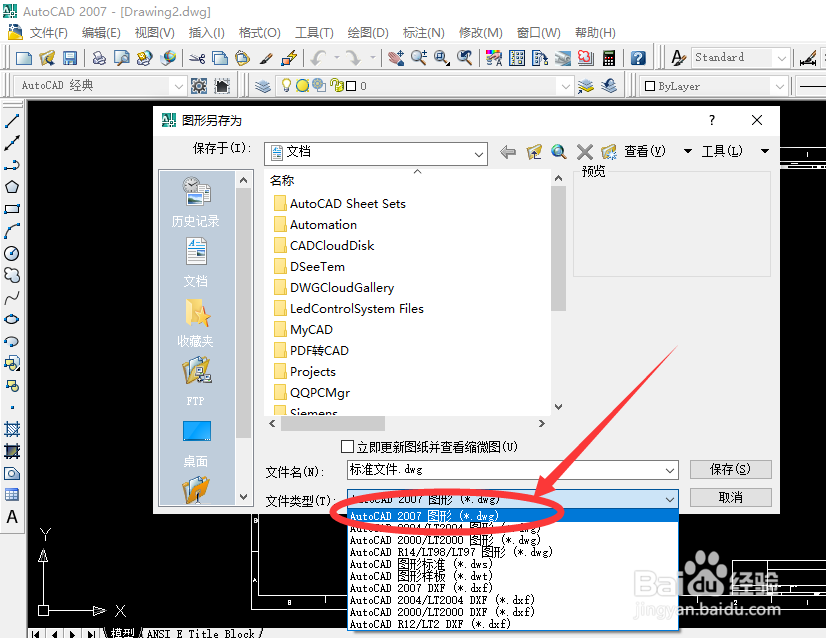Click the ByLayer color swatch square
This screenshot has width=826, height=638.
click(650, 86)
